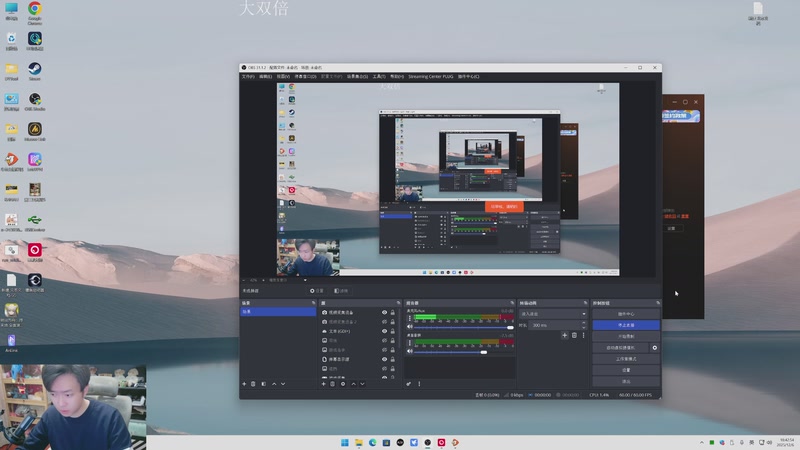Pop out the Sources dock panel
The height and width of the screenshot is (450, 800).
[398, 303]
